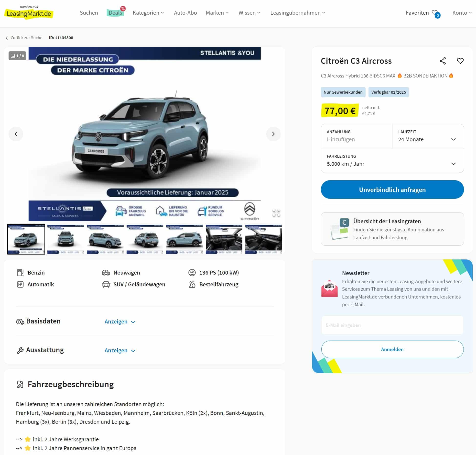Screen dimensions: 476x455
Task: Show the next gallery image with the right arrow
Action: 273,134
